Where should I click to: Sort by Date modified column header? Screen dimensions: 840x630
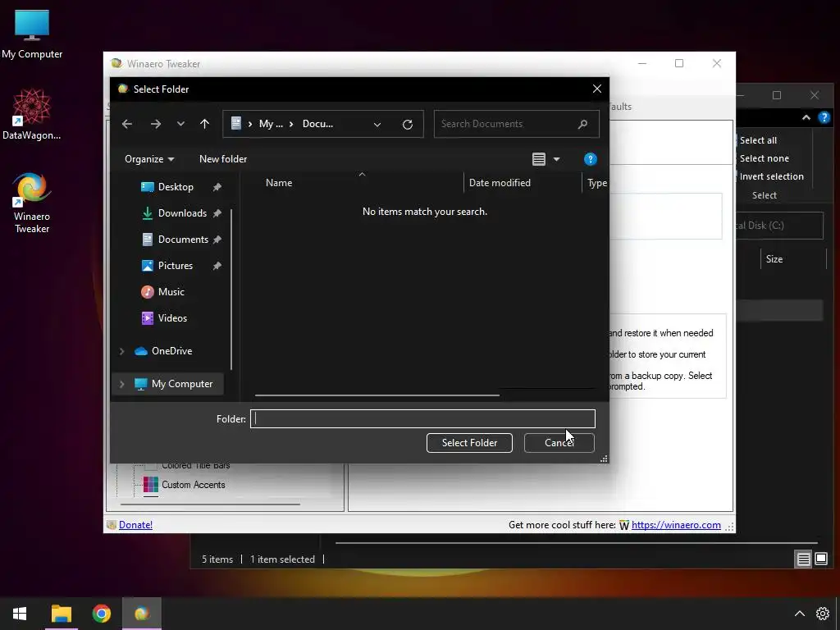pos(500,183)
